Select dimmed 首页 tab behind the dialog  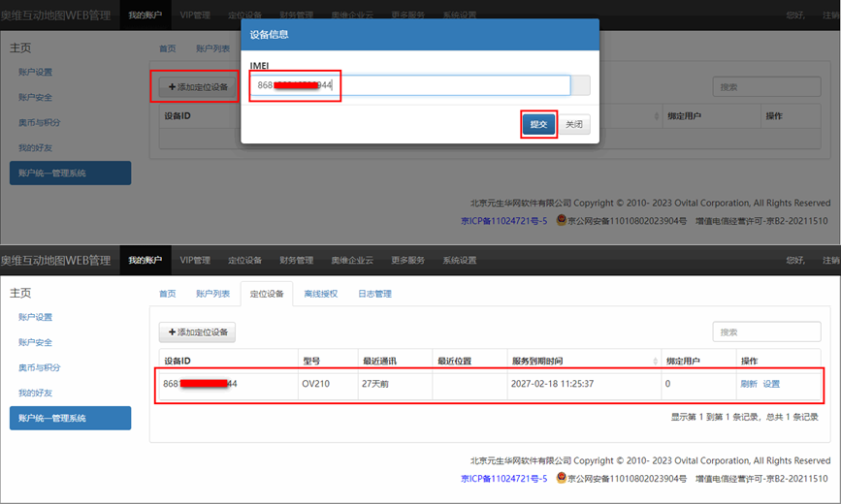(x=168, y=48)
